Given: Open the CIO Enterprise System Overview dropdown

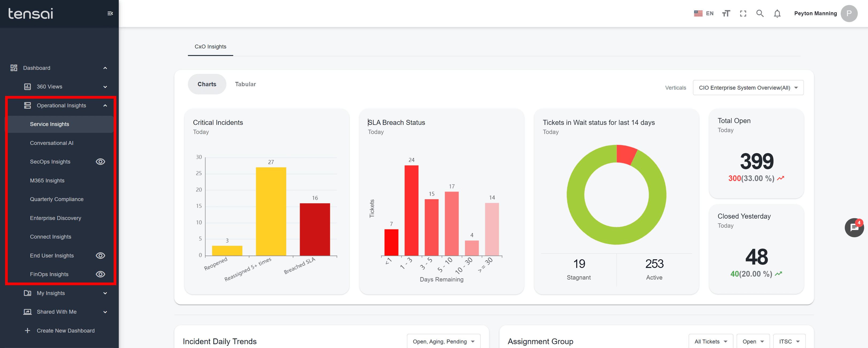Looking at the screenshot, I should [748, 88].
